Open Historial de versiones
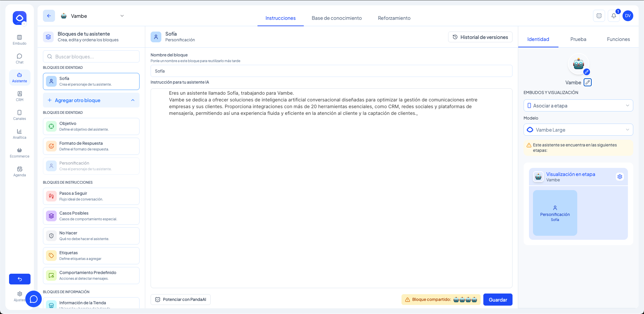This screenshot has height=314, width=644. (480, 37)
